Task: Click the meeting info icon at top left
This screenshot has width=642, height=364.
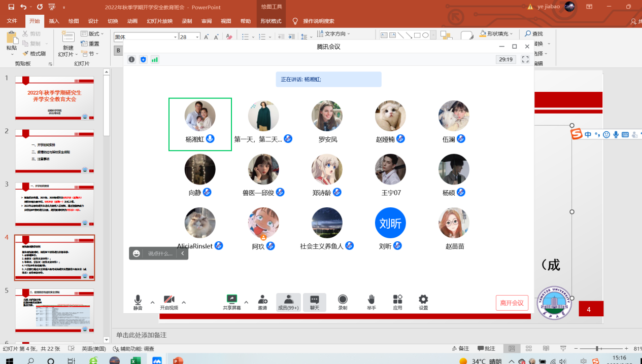Action: pos(131,59)
